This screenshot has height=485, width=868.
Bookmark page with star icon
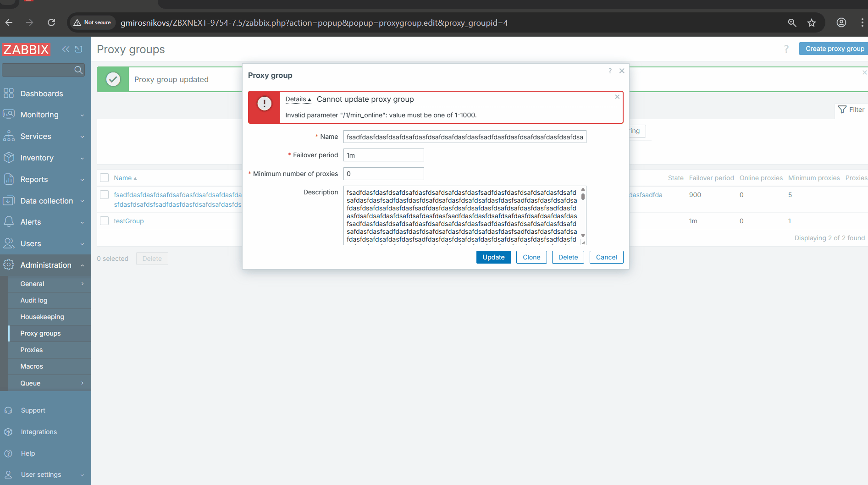tap(812, 22)
